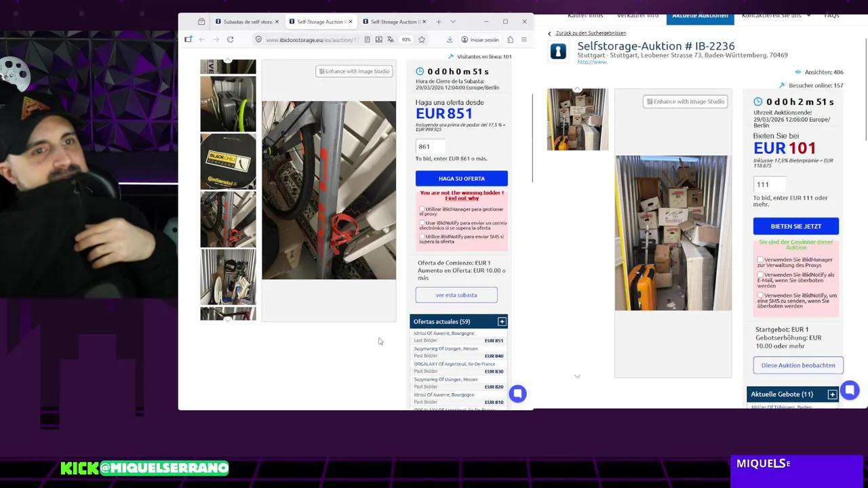Click the gavel icon beside Besucher online

[782, 85]
